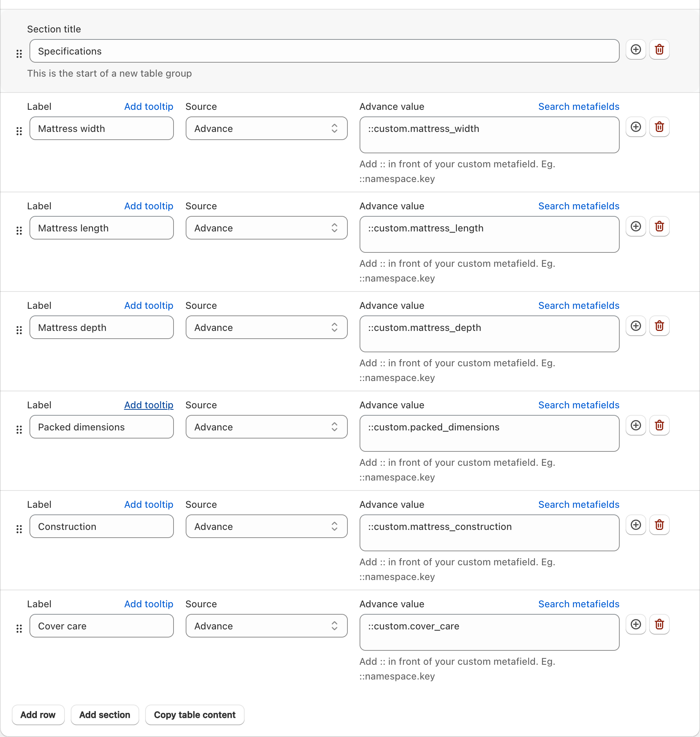Add a row after the Specifications section
Image resolution: width=700 pixels, height=737 pixels.
[636, 50]
